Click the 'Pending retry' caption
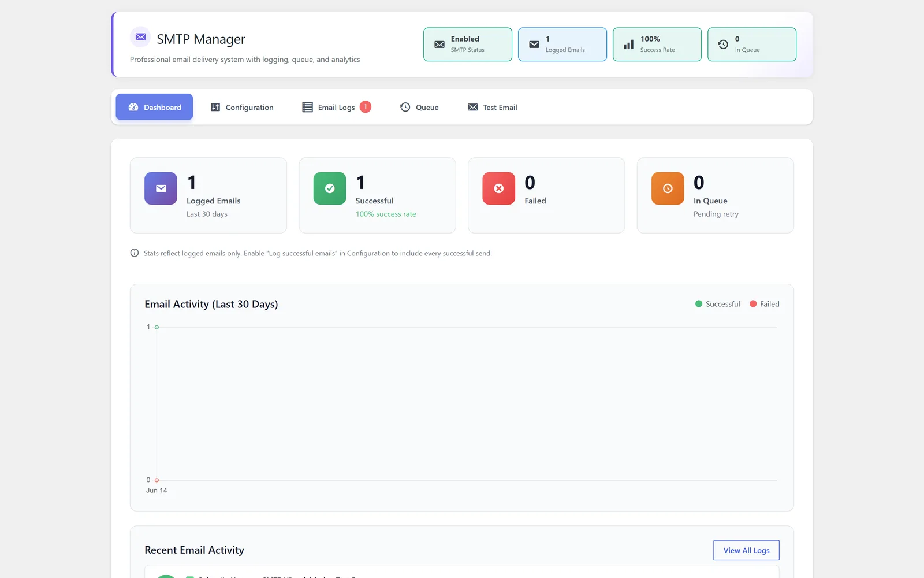 pyautogui.click(x=716, y=214)
